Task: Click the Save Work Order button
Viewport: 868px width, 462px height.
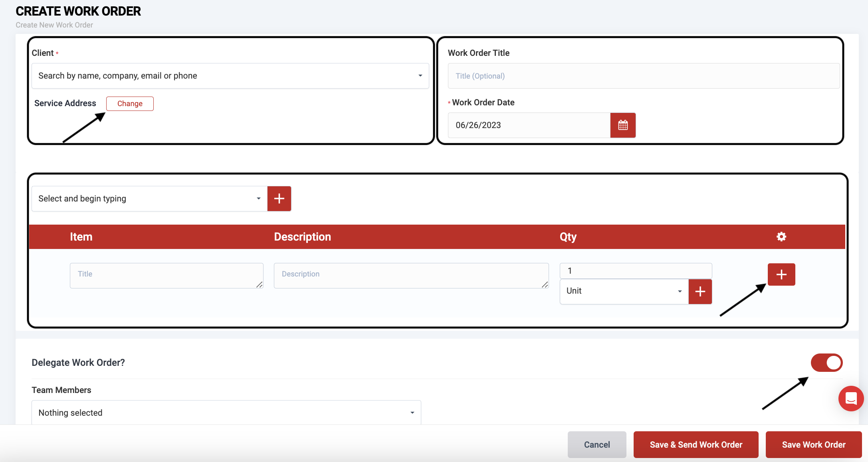Action: [x=813, y=444]
